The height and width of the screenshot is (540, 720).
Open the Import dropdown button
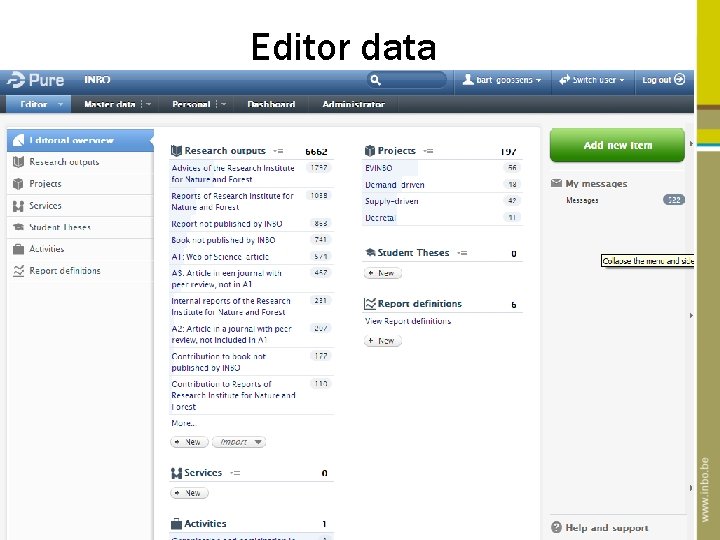[x=239, y=442]
